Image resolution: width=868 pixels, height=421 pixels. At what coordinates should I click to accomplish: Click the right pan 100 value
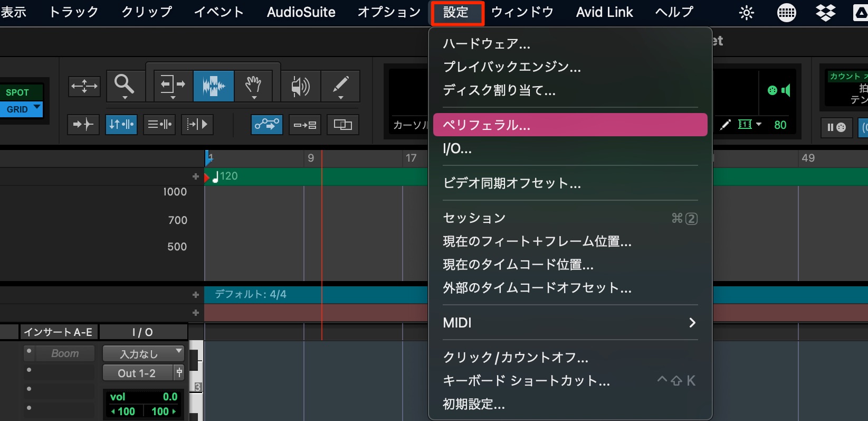pyautogui.click(x=164, y=411)
